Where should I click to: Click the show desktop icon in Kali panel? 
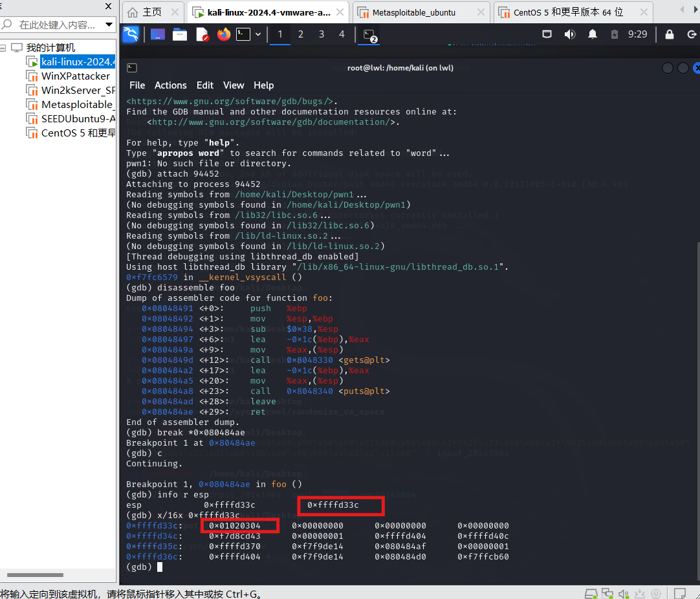pos(158,34)
